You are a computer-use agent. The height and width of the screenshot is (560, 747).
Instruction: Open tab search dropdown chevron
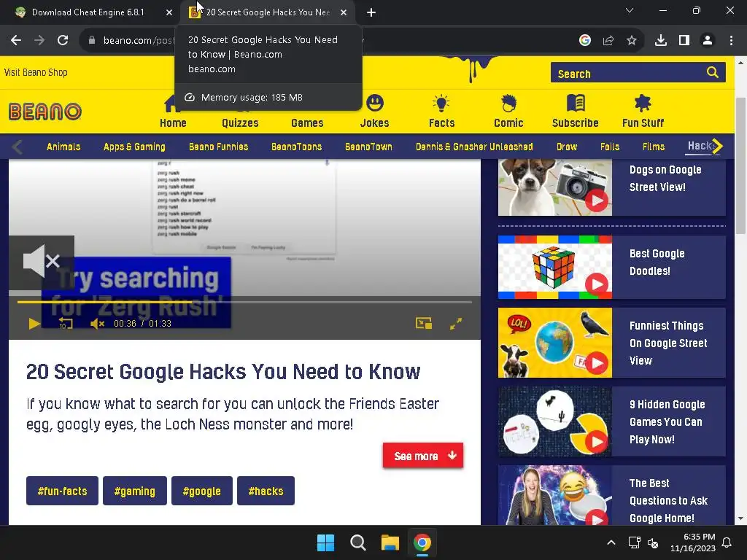point(630,10)
